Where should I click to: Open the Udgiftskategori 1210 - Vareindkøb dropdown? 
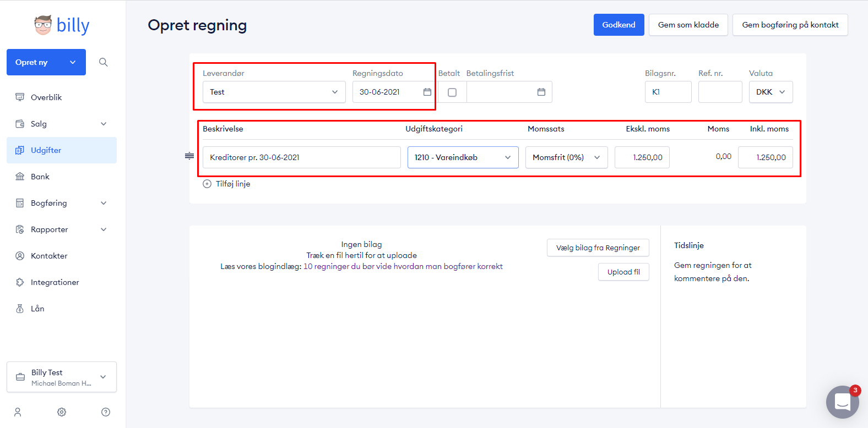pyautogui.click(x=463, y=157)
